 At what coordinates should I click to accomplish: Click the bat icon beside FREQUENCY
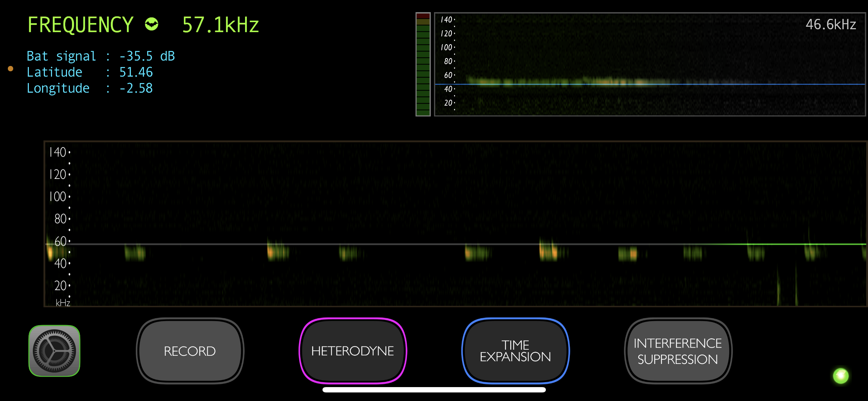151,24
